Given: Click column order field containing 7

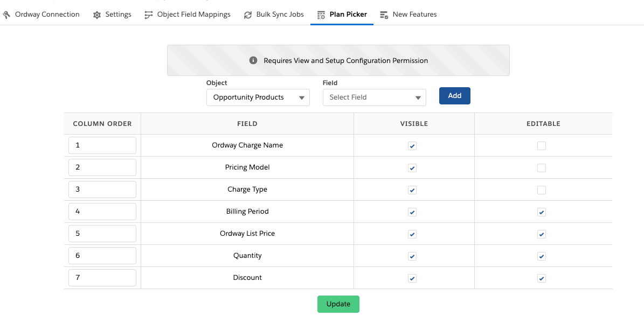Looking at the screenshot, I should [102, 278].
